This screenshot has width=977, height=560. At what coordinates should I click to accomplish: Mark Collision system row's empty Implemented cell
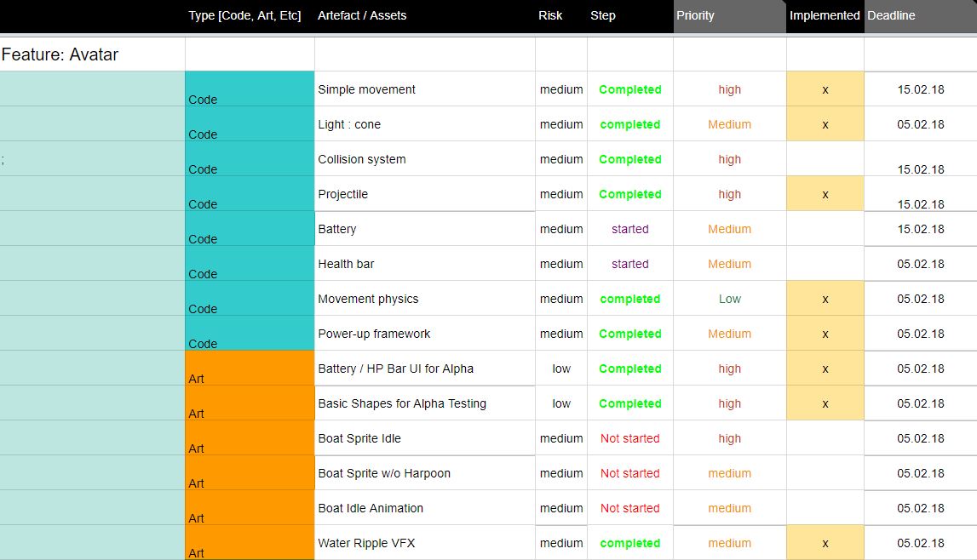[x=825, y=159]
